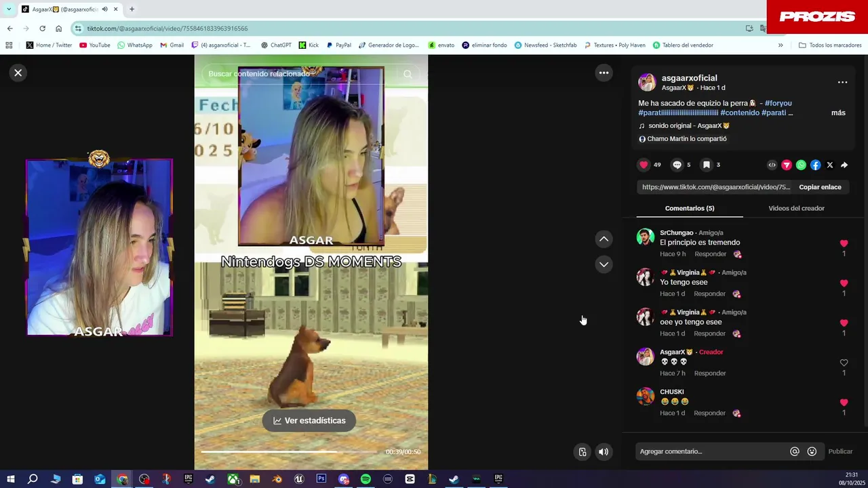868x488 pixels.
Task: Reply to CHUSKI's comment
Action: pos(709,413)
